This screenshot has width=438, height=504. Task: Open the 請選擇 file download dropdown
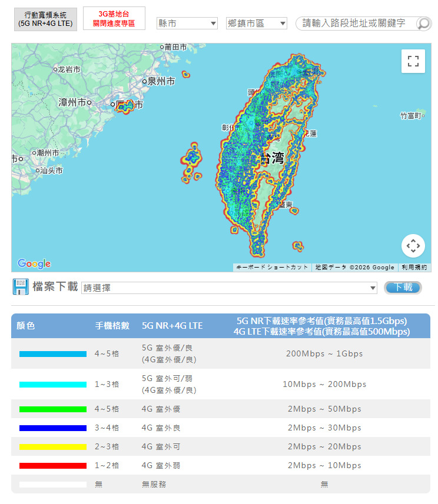[229, 288]
